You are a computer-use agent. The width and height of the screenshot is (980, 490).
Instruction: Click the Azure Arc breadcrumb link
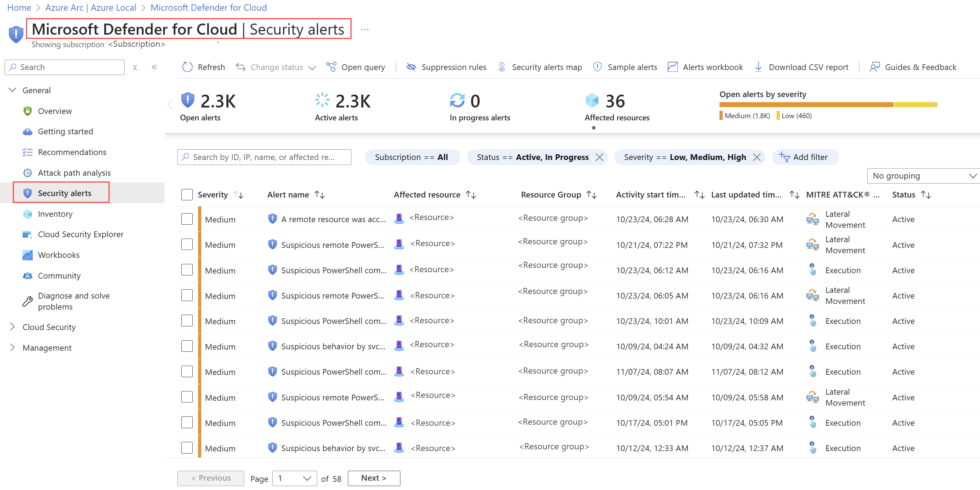(91, 7)
